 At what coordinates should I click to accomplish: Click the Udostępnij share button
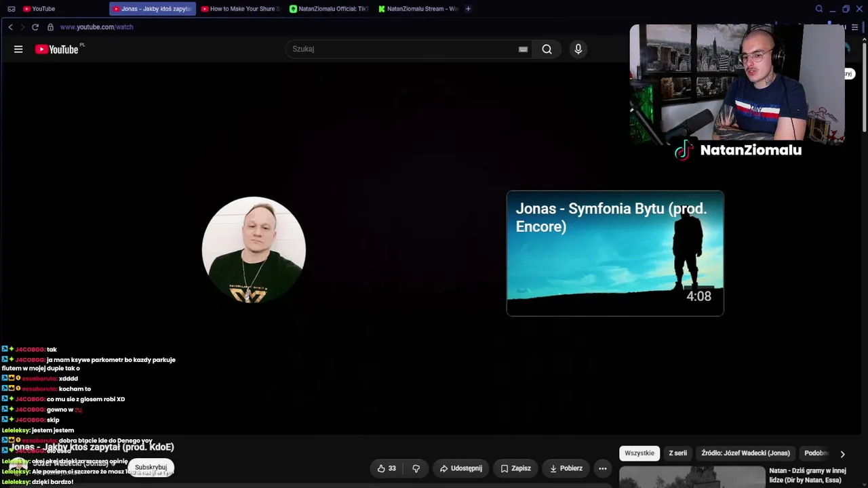pos(460,468)
